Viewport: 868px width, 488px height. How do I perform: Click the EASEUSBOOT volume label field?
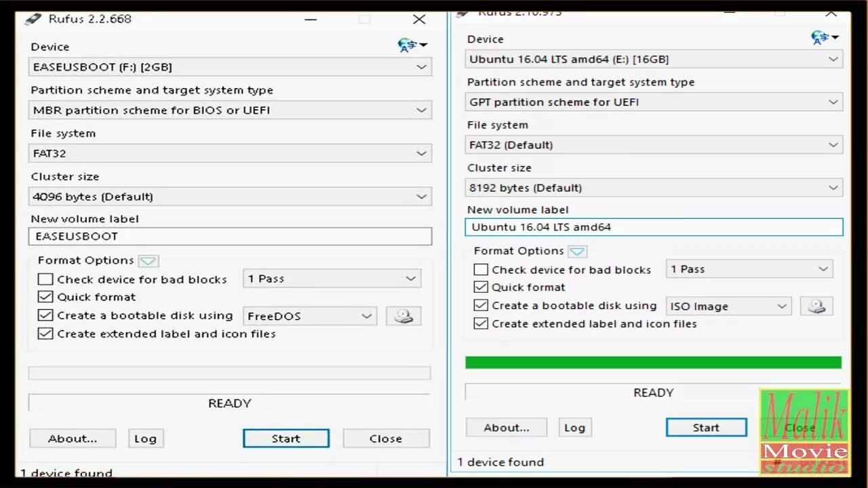click(x=230, y=236)
